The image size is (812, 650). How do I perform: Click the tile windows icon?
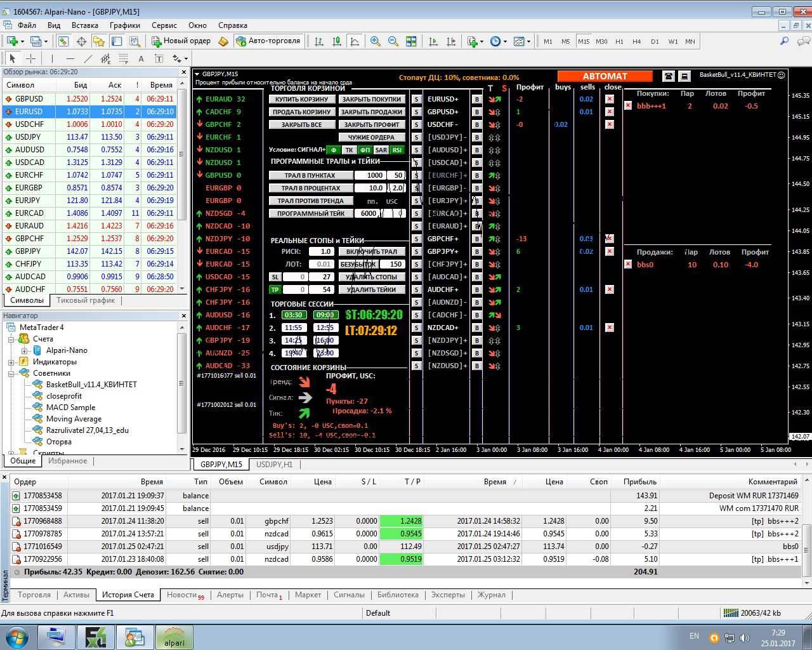411,41
